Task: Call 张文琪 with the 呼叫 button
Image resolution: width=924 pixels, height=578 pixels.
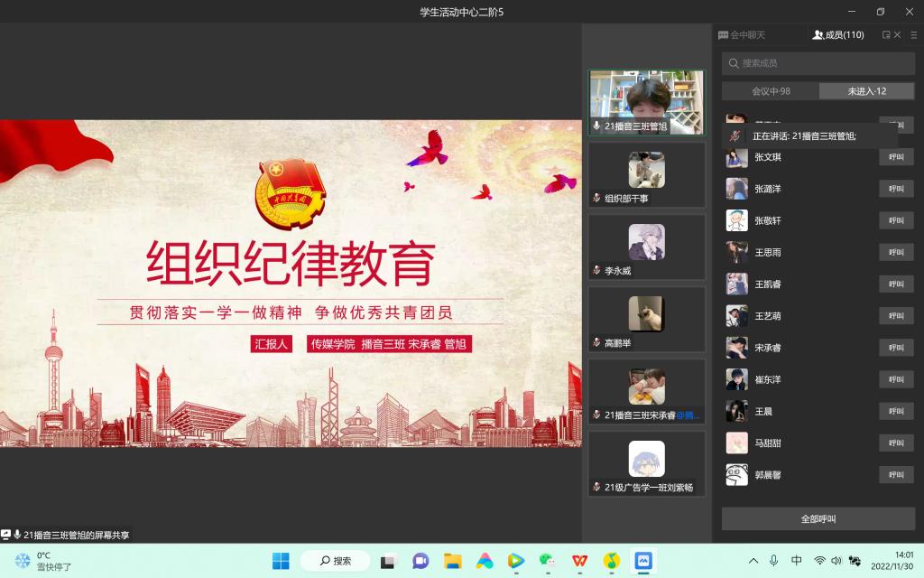Action: [x=896, y=157]
